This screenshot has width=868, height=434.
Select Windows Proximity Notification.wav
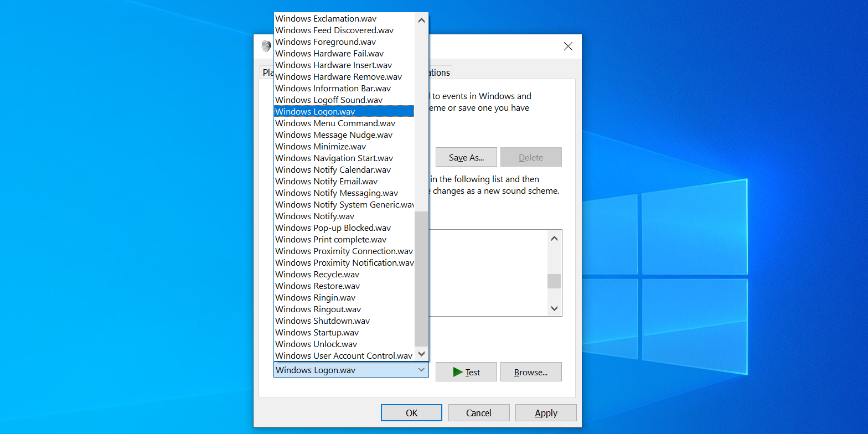[344, 263]
